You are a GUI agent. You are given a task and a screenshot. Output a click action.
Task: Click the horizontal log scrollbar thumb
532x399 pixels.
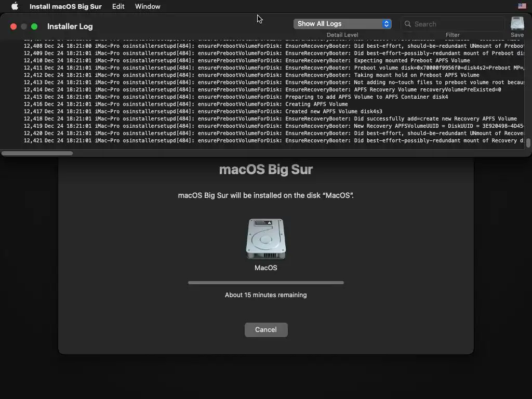[x=37, y=153]
